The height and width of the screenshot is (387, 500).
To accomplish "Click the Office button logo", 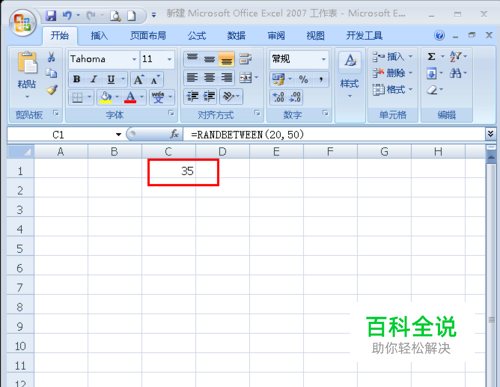I will [22, 23].
